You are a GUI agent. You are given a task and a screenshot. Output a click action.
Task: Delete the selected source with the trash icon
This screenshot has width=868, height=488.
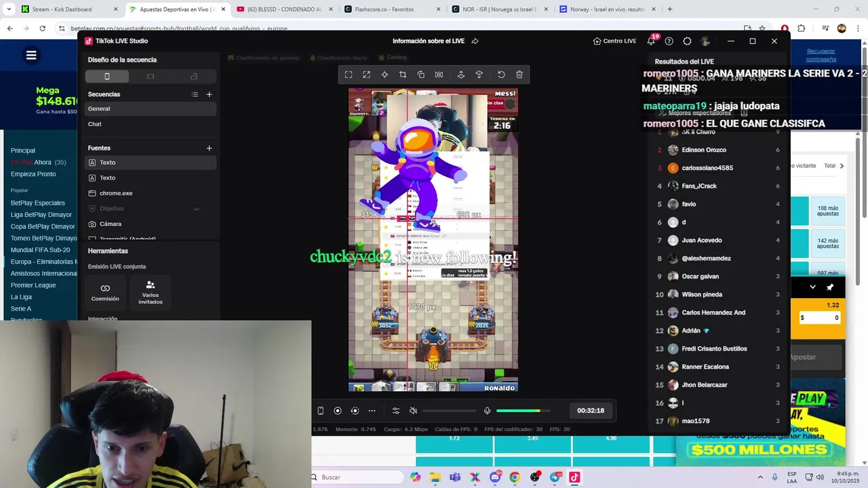point(519,75)
